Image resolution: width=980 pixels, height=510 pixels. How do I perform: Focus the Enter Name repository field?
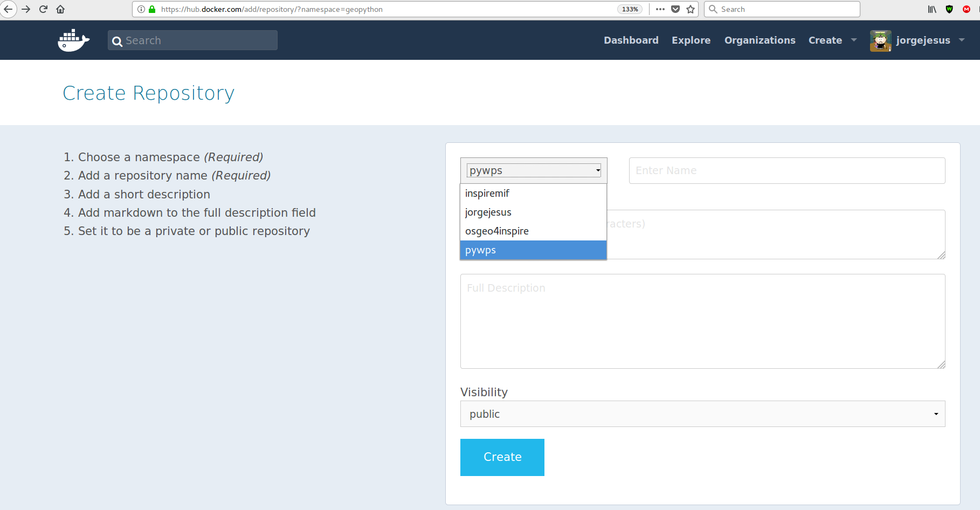pyautogui.click(x=787, y=170)
